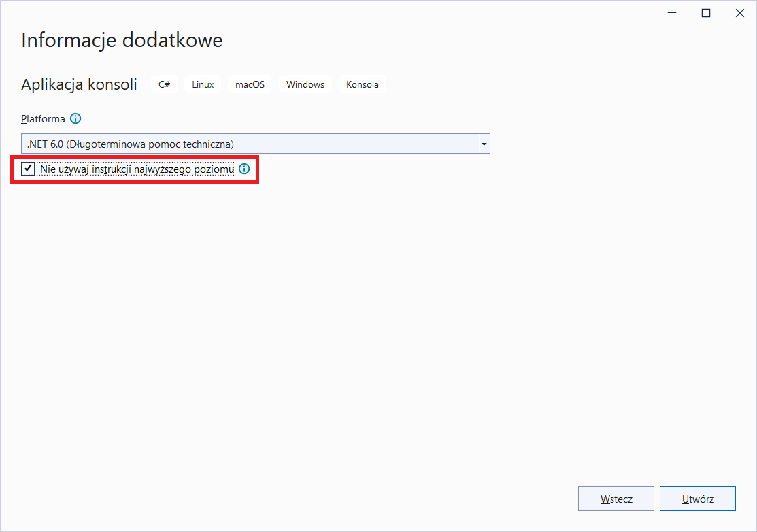Select the Windows tag label
Viewport: 757px width, 532px height.
305,84
